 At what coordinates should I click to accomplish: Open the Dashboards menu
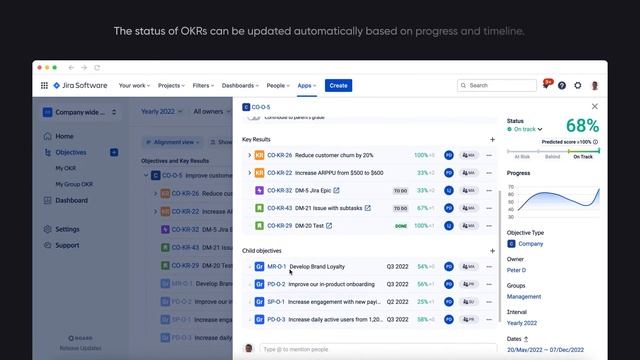point(240,85)
